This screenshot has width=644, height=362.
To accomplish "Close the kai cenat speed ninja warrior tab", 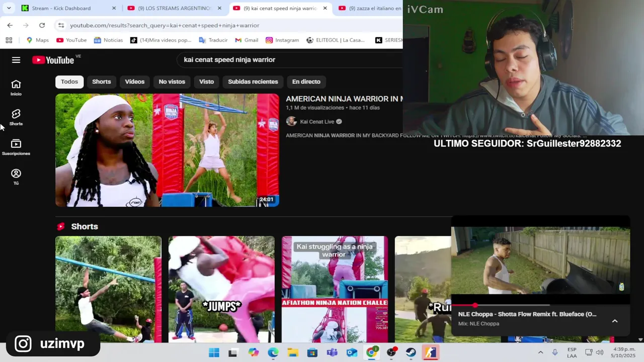I will pyautogui.click(x=325, y=8).
